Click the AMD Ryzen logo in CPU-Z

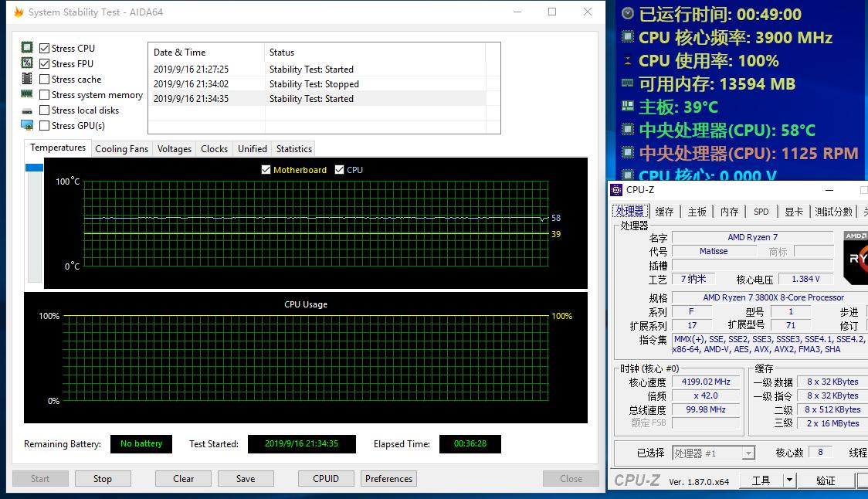pos(856,257)
